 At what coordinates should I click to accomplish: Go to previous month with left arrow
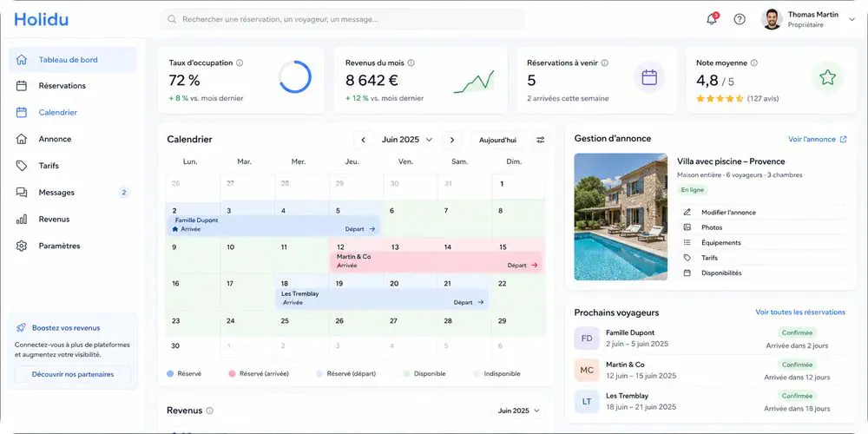(363, 140)
